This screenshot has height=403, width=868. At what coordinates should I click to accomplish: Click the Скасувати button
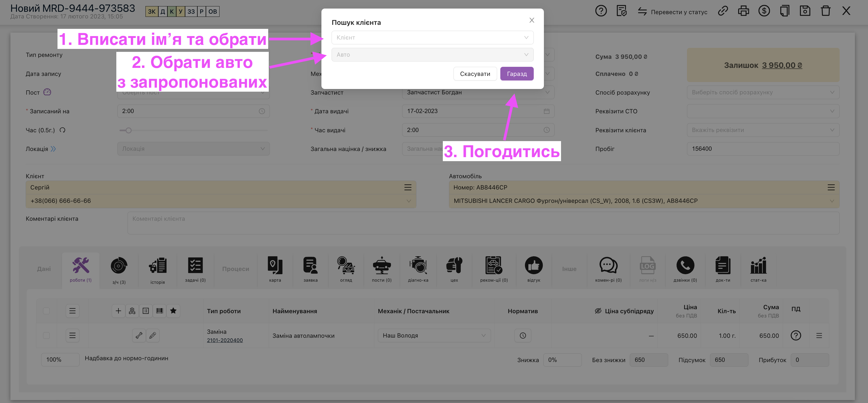coord(475,74)
